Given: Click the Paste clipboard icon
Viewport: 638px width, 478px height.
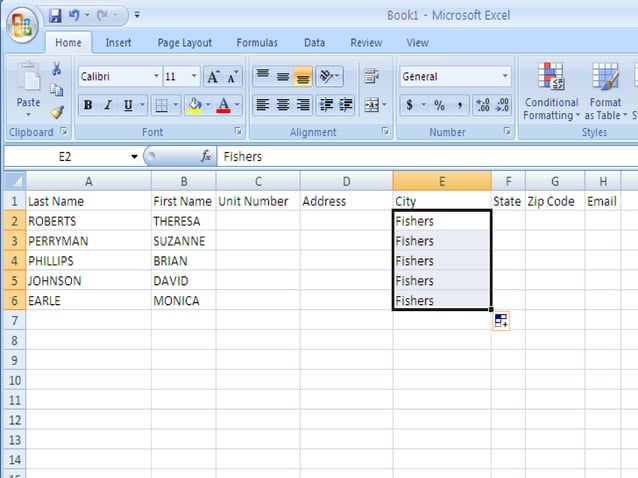Looking at the screenshot, I should (x=28, y=76).
